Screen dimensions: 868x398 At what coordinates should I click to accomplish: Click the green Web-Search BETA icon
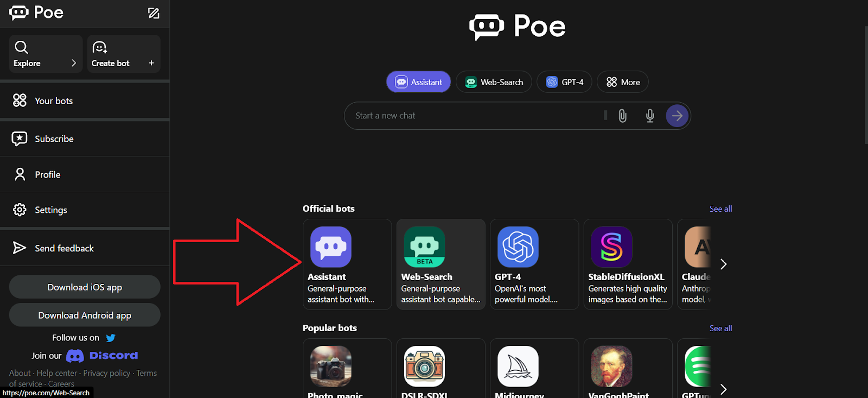pyautogui.click(x=425, y=247)
